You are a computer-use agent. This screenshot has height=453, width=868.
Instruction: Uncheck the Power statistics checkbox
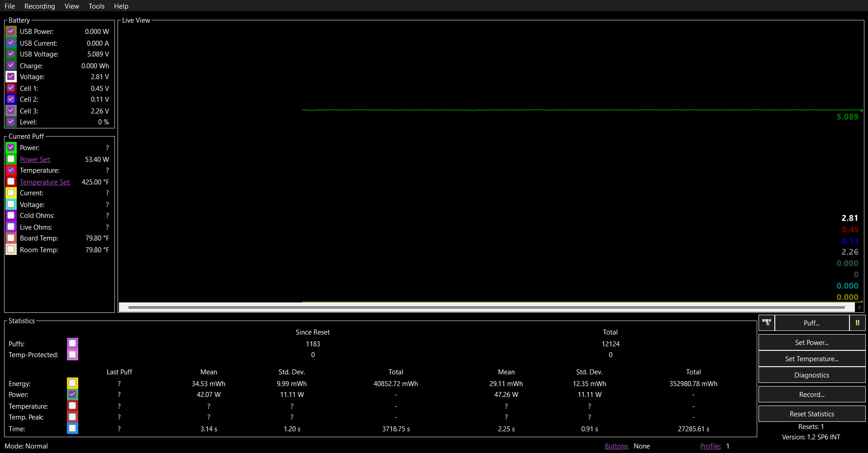pos(72,394)
